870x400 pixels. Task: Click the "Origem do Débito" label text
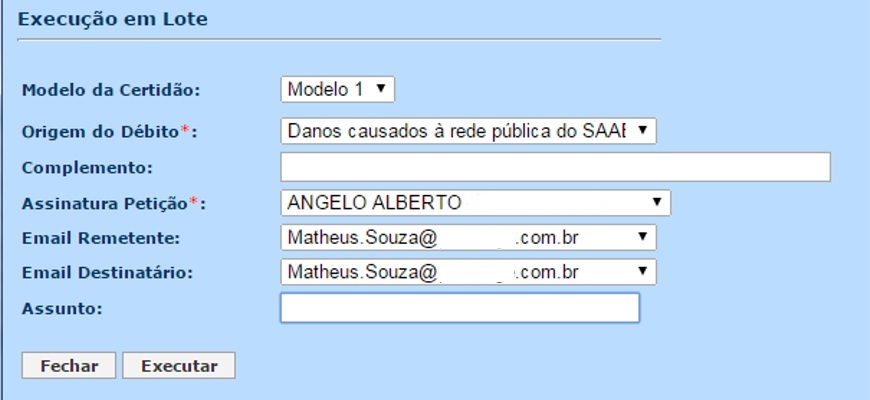(100, 132)
